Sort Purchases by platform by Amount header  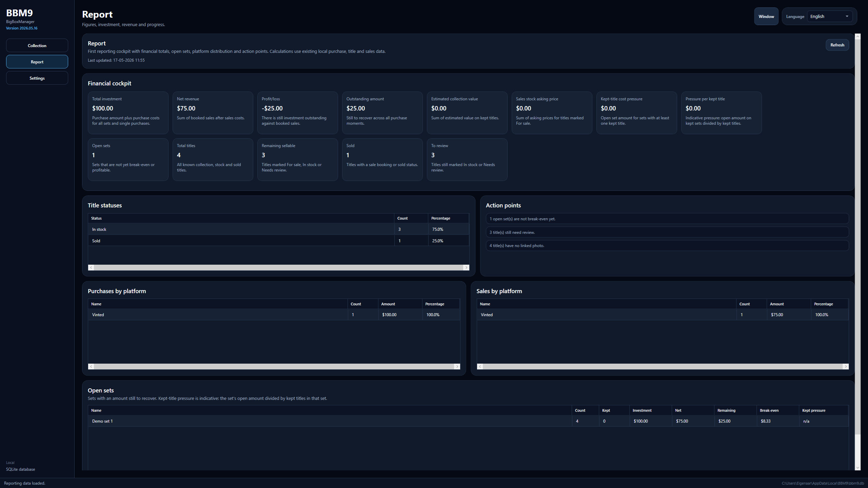click(400, 304)
